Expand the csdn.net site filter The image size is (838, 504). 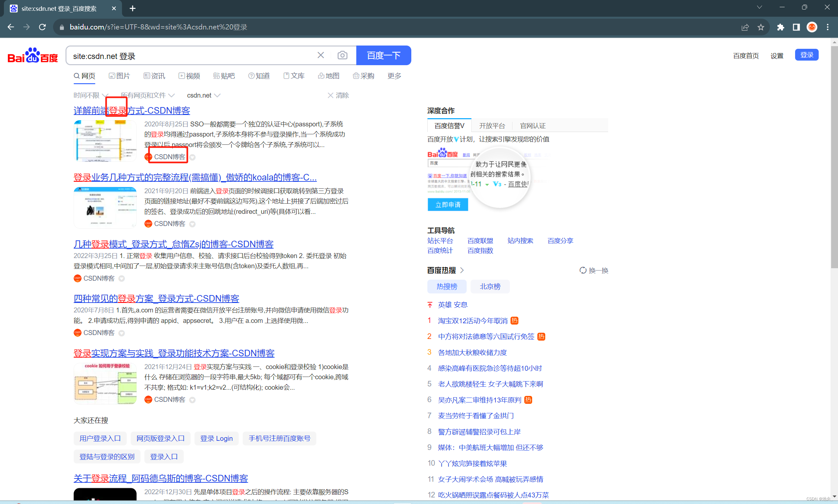click(x=204, y=95)
